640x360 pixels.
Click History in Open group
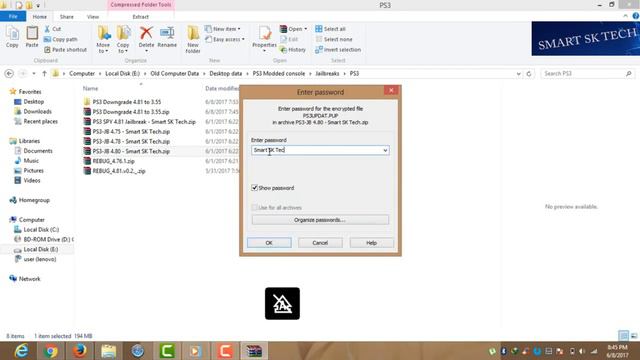click(293, 49)
